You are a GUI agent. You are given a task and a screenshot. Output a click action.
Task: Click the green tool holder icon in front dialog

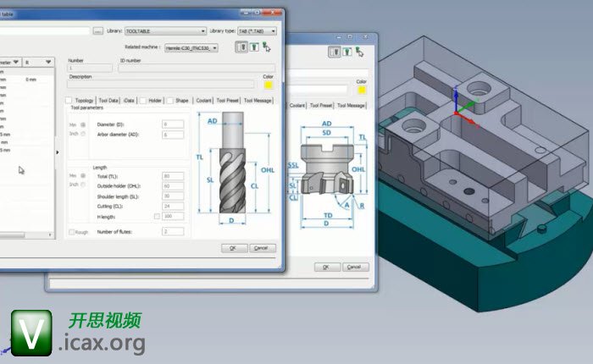pos(254,47)
